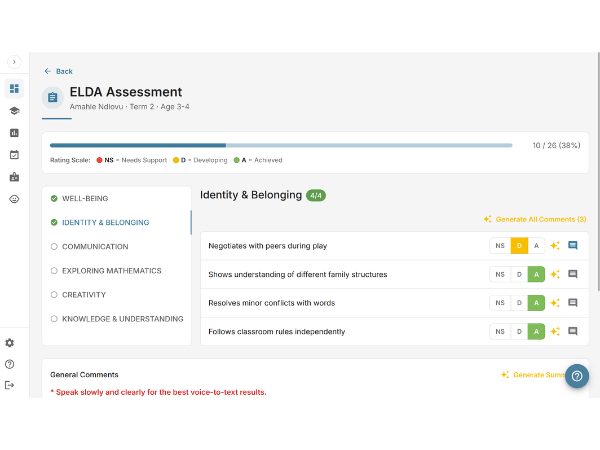Select the COMMUNICATION category

[117, 247]
